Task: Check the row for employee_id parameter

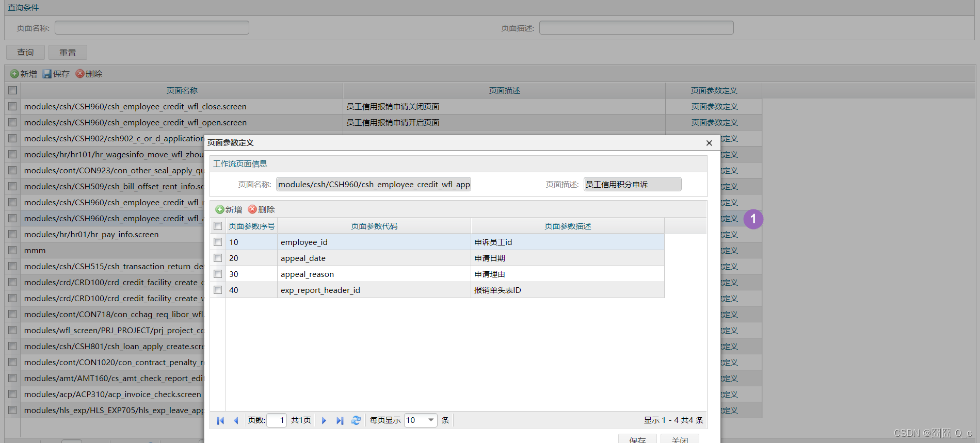Action: point(218,242)
